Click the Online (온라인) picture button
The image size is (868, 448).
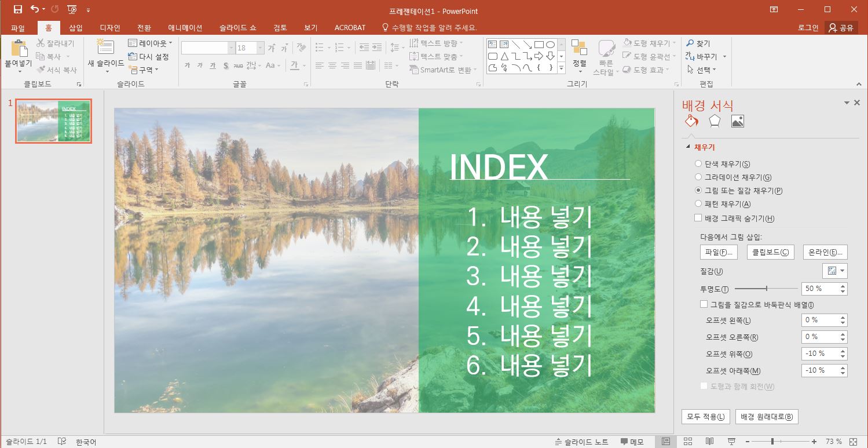click(825, 252)
